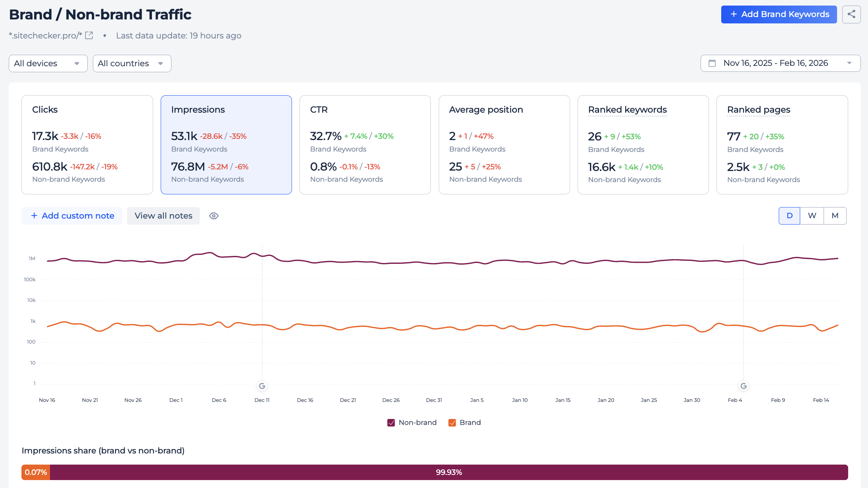
Task: Open View all notes
Action: 163,215
